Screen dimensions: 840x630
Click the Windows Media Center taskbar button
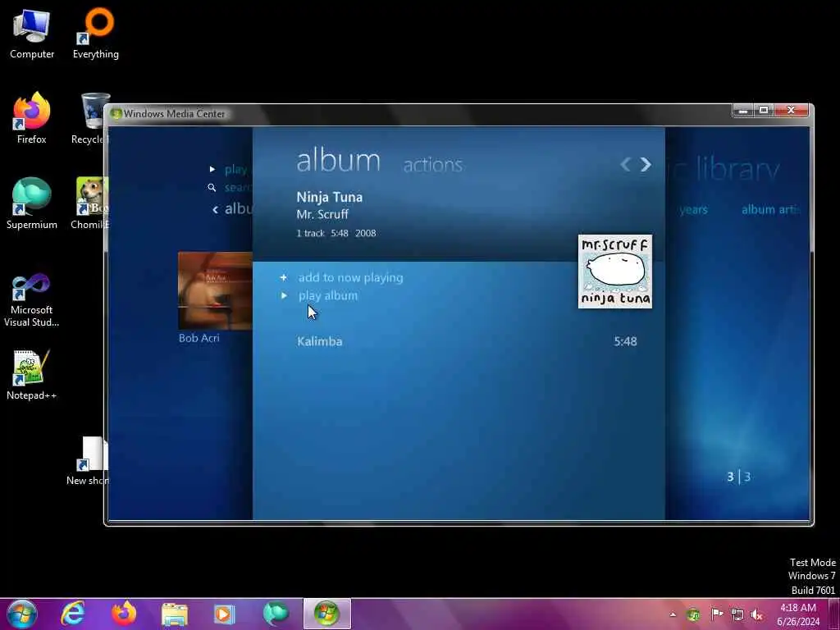pyautogui.click(x=326, y=614)
